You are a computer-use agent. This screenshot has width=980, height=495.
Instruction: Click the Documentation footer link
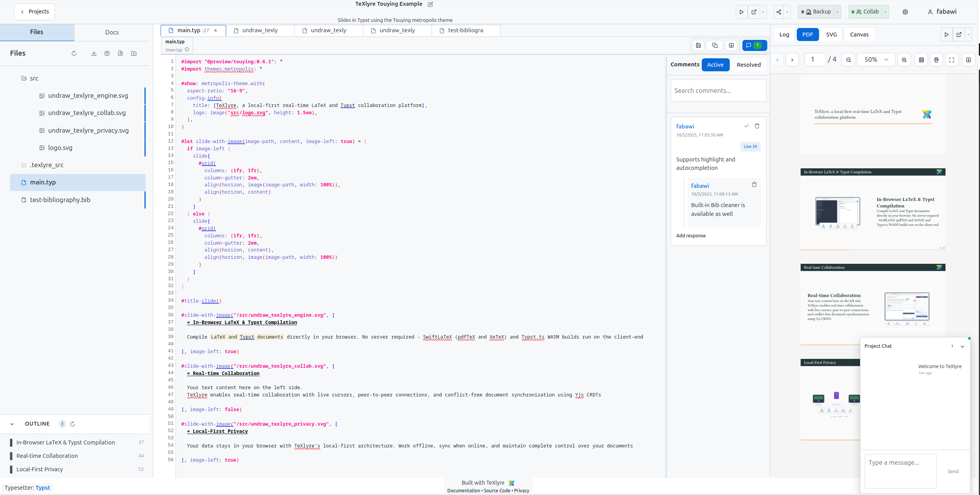point(463,490)
